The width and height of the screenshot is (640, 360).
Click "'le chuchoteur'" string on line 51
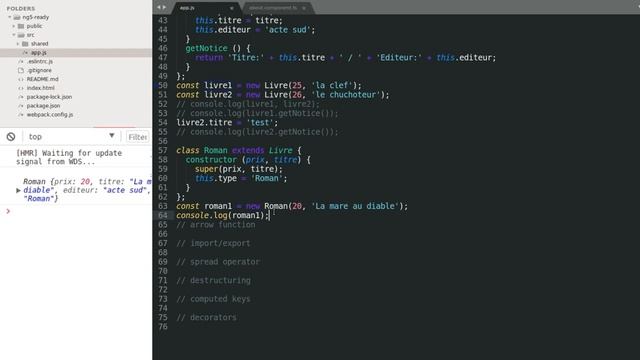pos(346,95)
